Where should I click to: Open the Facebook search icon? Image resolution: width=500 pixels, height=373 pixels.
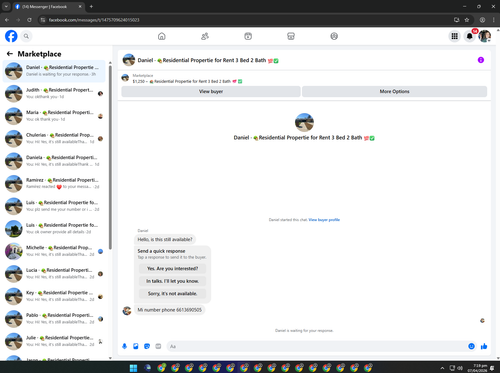point(26,36)
